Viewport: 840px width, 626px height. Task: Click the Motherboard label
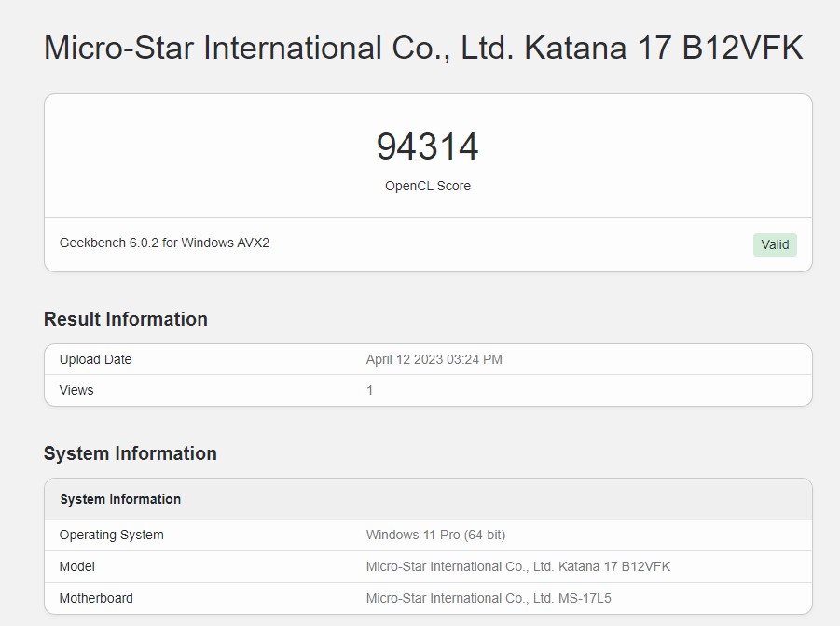pos(96,598)
